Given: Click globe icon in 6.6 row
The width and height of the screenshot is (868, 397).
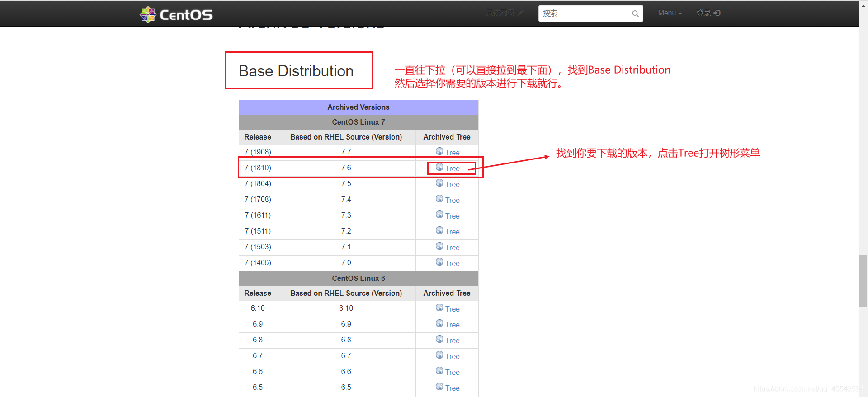Looking at the screenshot, I should click(x=439, y=370).
